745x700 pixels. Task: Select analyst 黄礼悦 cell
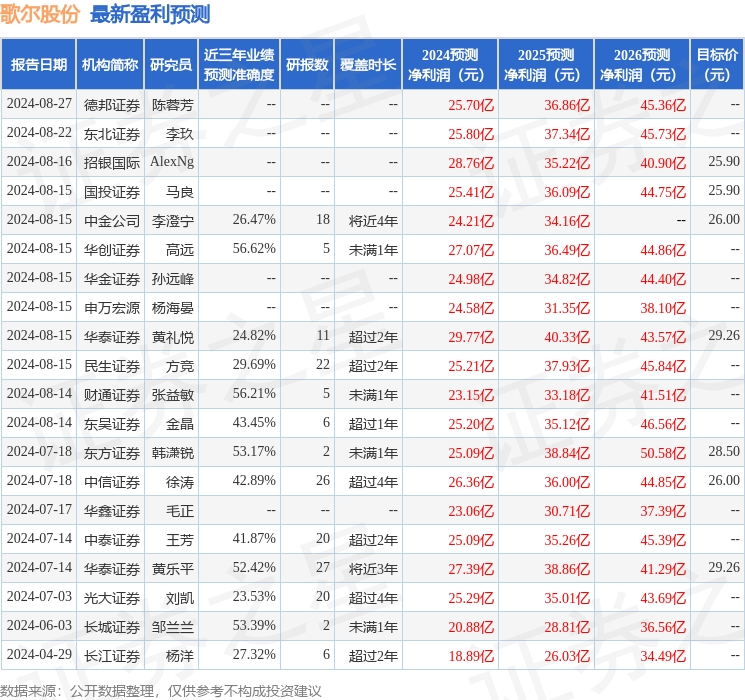point(172,337)
